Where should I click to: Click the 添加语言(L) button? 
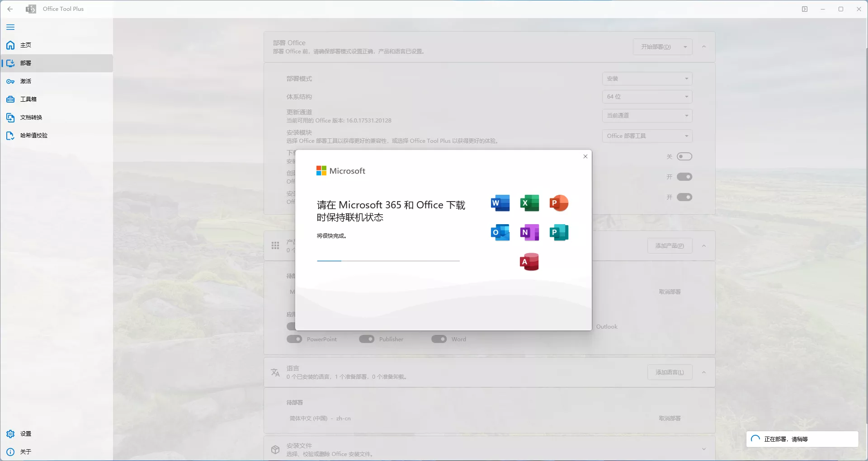(670, 372)
